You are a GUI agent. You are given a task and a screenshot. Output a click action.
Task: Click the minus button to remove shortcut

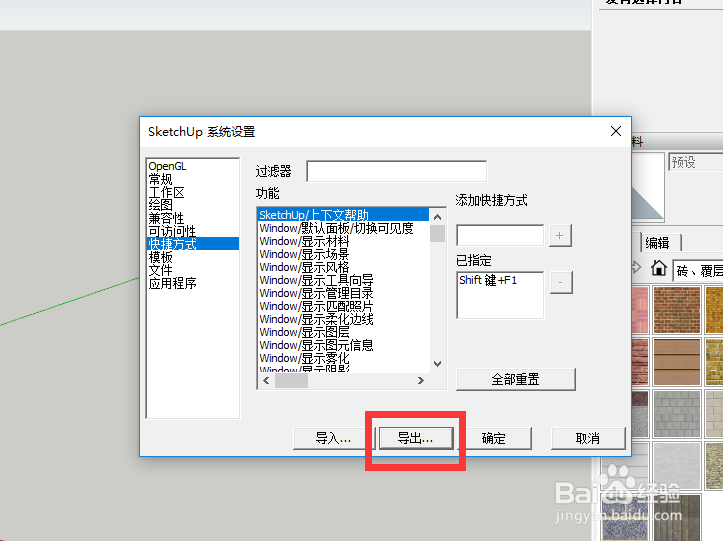coord(561,282)
